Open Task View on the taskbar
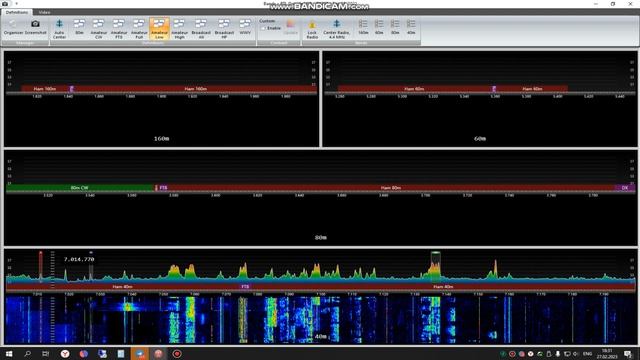 [46, 353]
